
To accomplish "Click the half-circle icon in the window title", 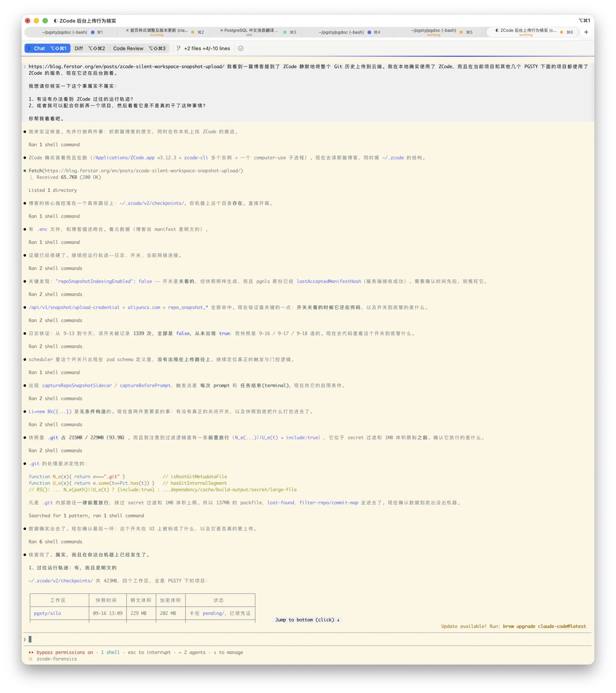I will (56, 21).
